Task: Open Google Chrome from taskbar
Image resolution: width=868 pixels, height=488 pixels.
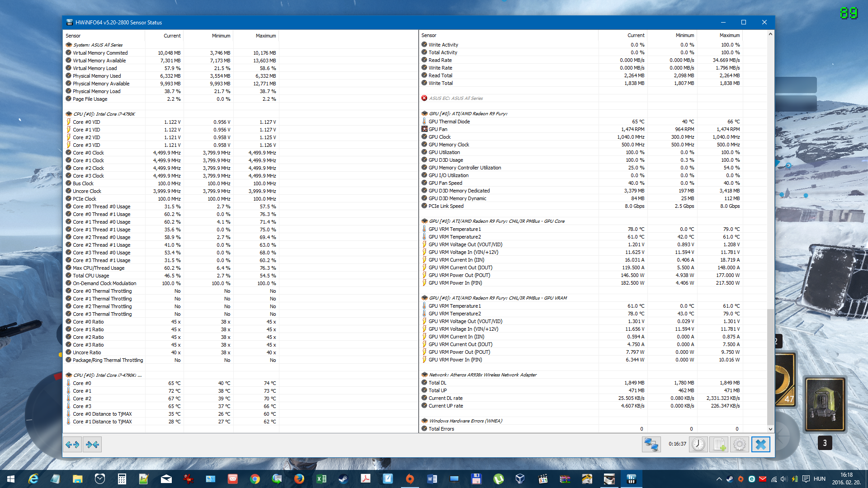Action: [x=255, y=479]
